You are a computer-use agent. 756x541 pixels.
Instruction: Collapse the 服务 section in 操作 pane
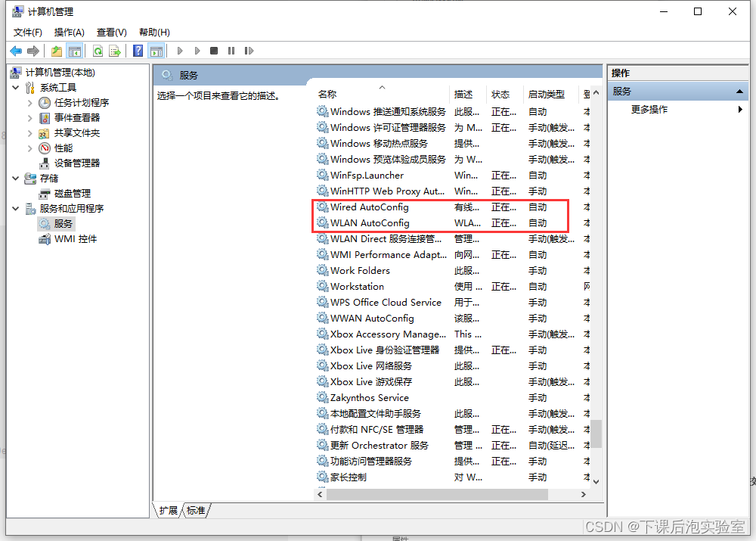(739, 92)
